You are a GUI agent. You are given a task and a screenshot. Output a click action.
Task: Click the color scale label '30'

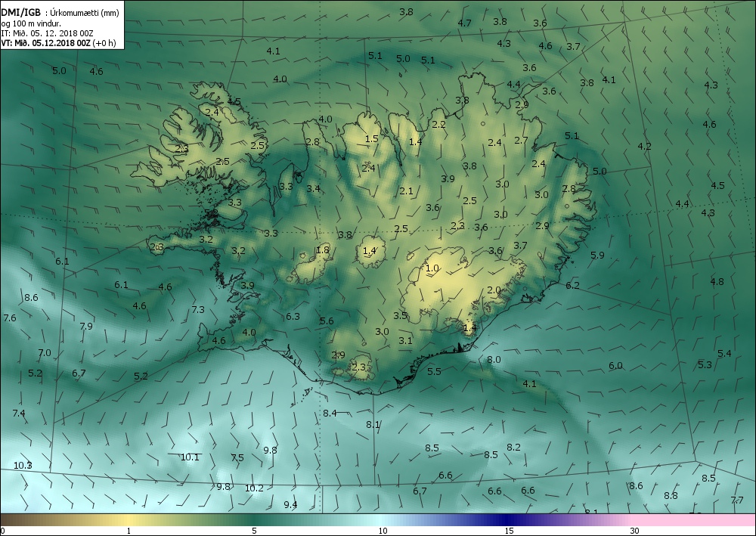(x=635, y=531)
